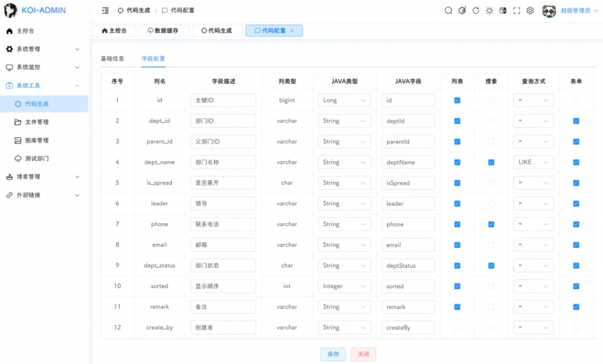This screenshot has height=364, width=603.
Task: Click the refresh icon in header
Action: (x=476, y=11)
